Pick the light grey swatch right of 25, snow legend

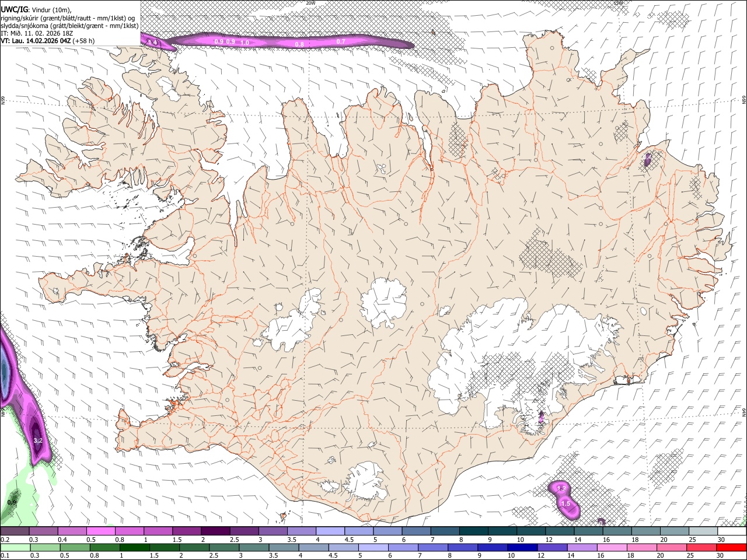tap(703, 531)
